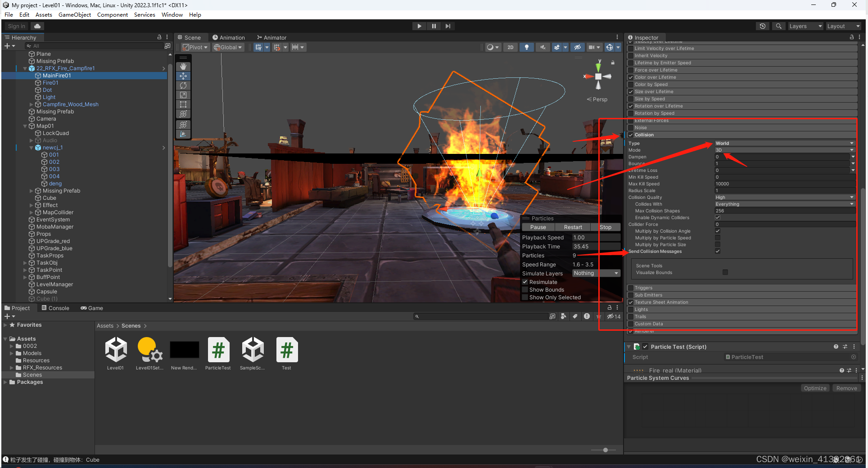Select the Move tool in scene toolbar

pos(183,76)
